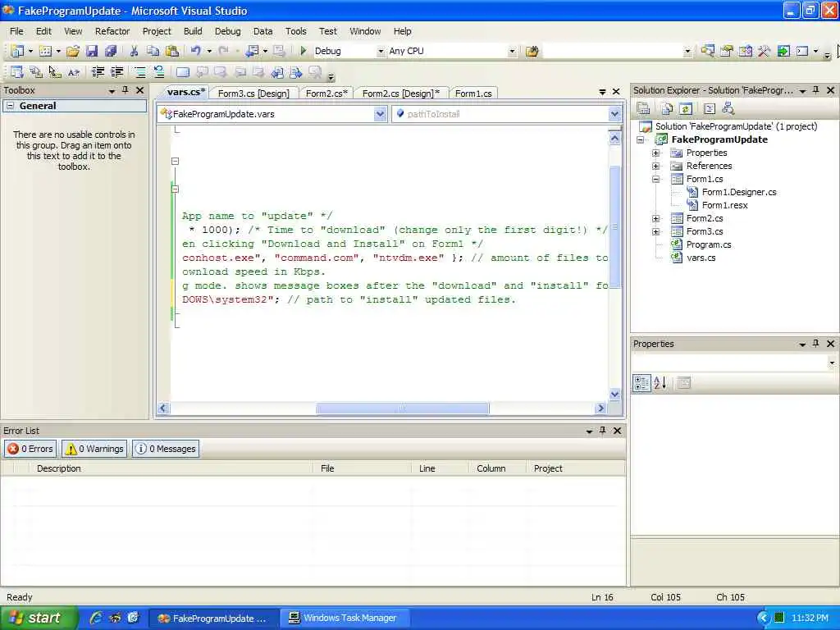Expand the References node in Solution Explorer
This screenshot has width=840, height=630.
[x=655, y=166]
